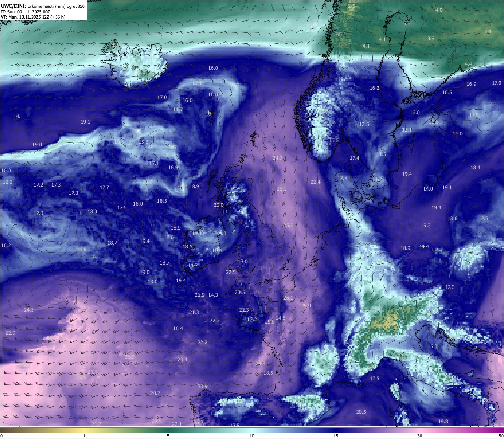
Task: Click the 4.0 map value
Action: tap(439, 10)
